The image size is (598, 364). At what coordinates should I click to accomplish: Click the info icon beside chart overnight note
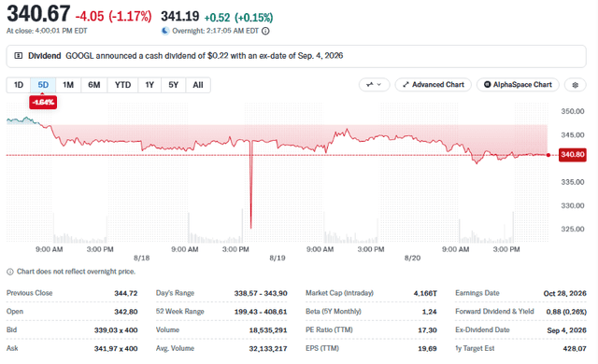pos(10,272)
